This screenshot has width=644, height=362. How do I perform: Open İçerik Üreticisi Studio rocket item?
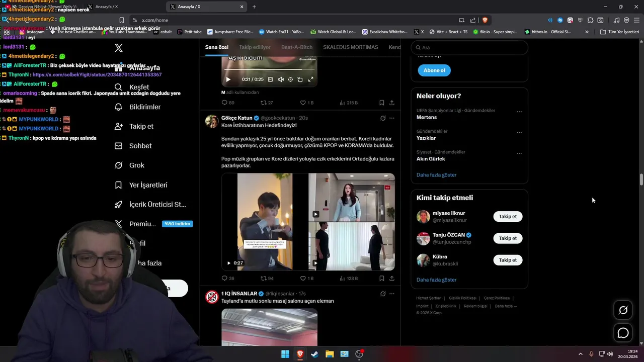click(150, 205)
